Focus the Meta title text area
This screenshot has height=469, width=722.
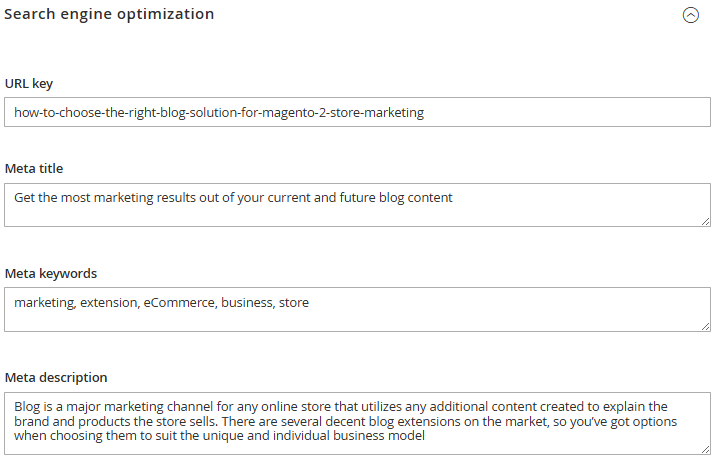click(357, 205)
